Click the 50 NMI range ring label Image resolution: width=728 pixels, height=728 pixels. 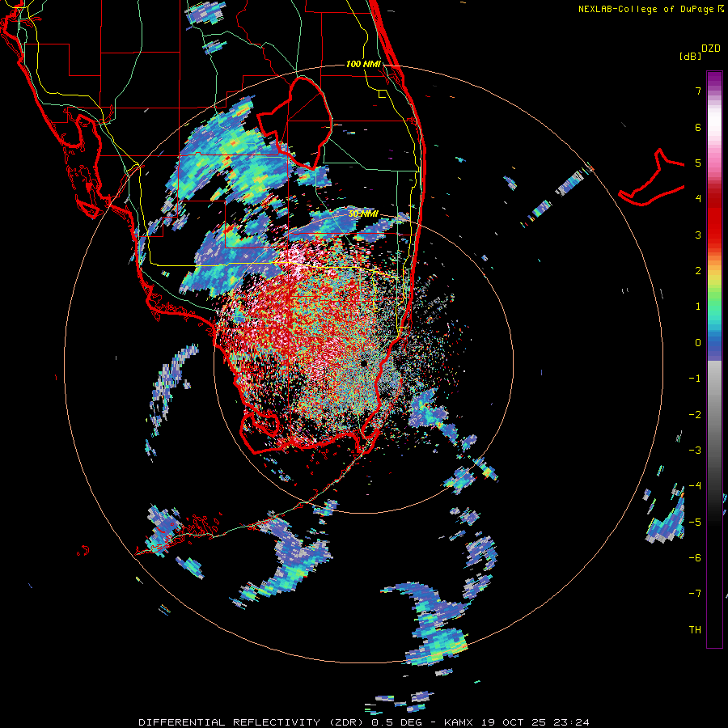click(x=363, y=214)
